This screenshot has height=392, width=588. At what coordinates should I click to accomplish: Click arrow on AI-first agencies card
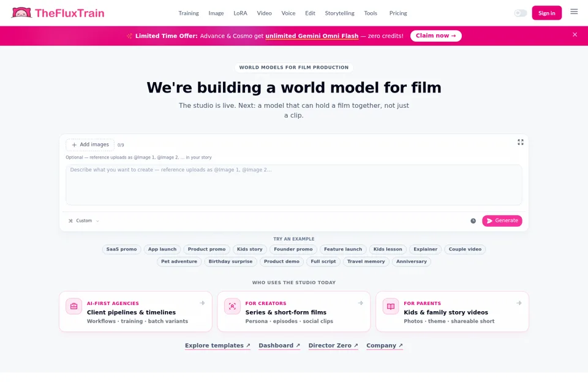[202, 303]
